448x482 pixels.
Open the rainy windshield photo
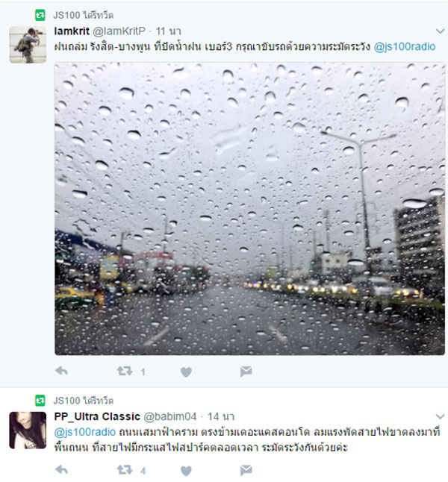tap(249, 209)
